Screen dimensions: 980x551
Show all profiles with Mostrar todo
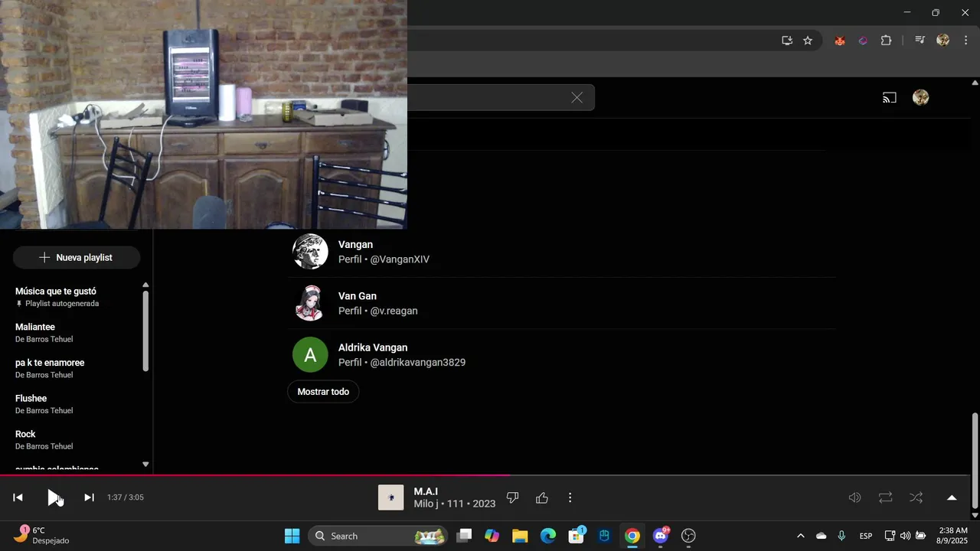(x=323, y=392)
